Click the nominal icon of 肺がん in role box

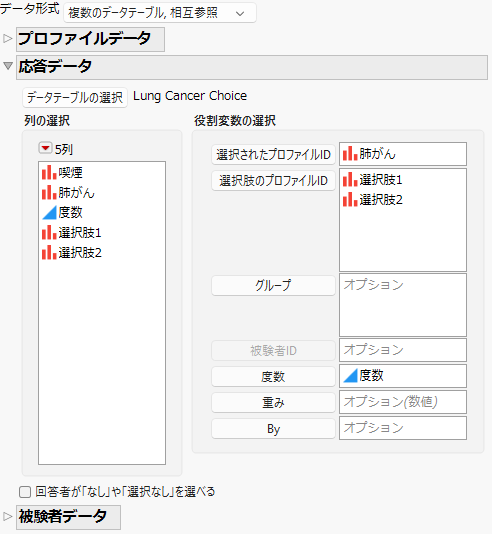coord(350,154)
